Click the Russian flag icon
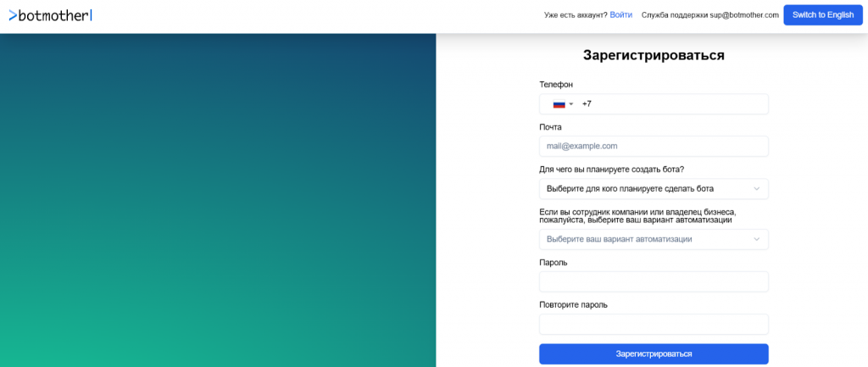This screenshot has width=868, height=367. [559, 104]
